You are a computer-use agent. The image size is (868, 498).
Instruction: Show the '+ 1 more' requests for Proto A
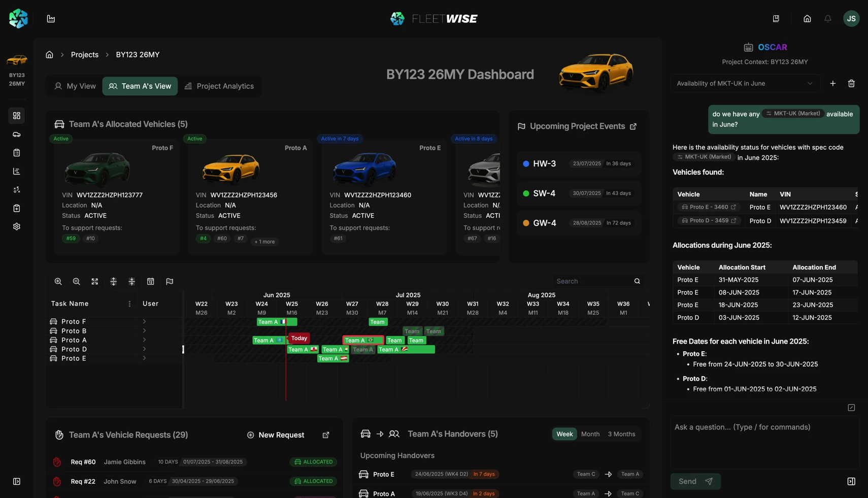(x=264, y=242)
